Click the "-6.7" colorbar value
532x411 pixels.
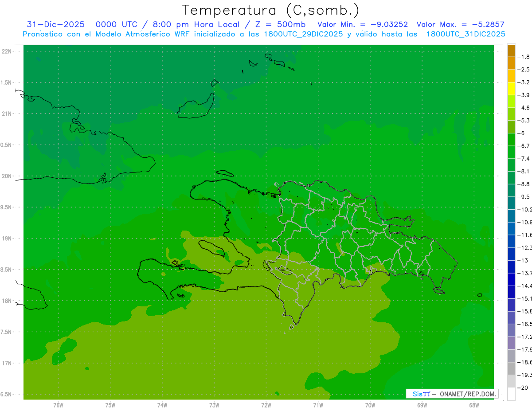524,146
